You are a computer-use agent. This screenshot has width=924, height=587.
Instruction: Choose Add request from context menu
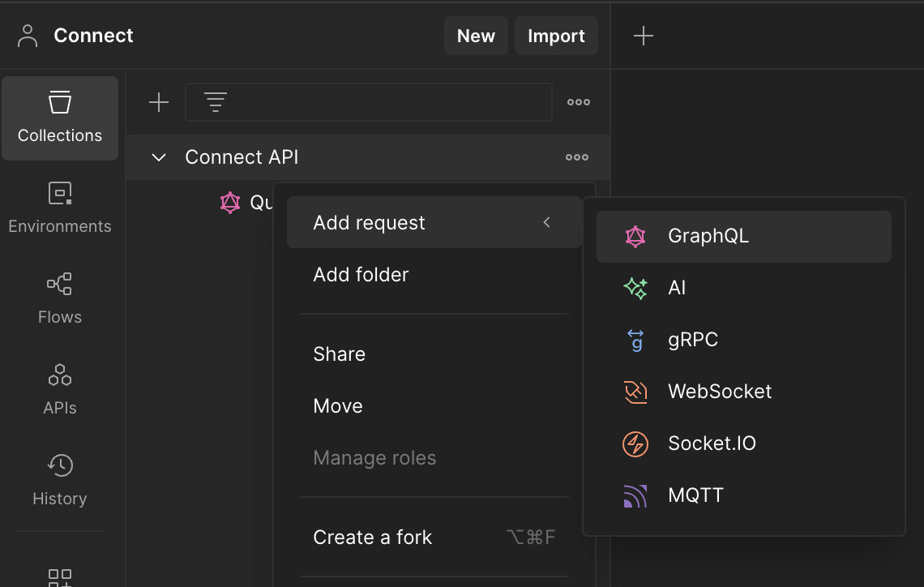[x=434, y=222]
